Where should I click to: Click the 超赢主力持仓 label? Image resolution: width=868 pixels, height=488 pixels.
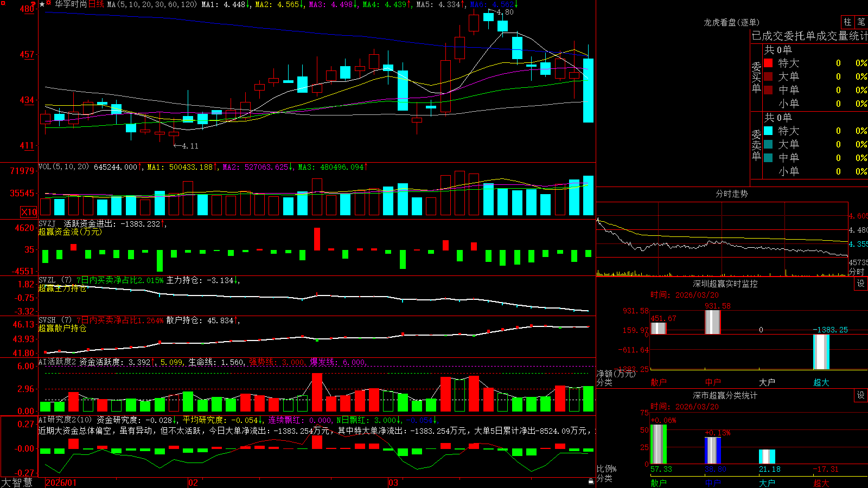click(x=62, y=288)
